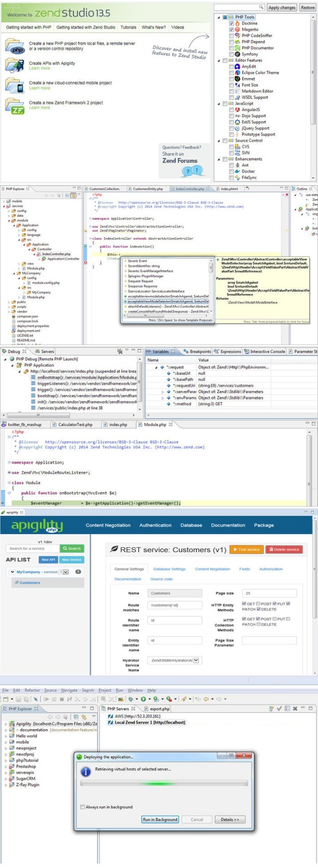The image size is (318, 868).
Task: Click Learn more under Create APIs with Apigility
Action: [x=40, y=68]
